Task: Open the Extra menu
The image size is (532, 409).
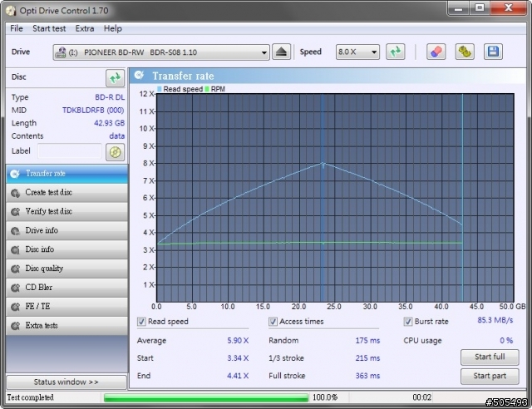Action: tap(85, 28)
